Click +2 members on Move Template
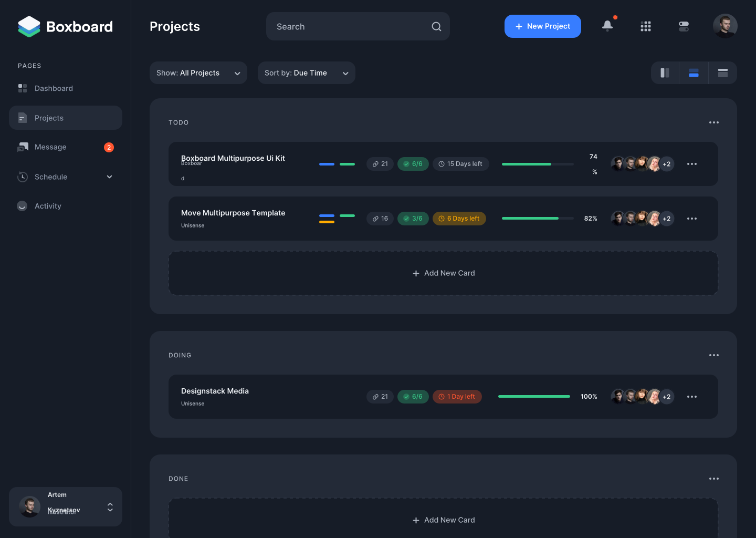The image size is (756, 538). pos(667,219)
